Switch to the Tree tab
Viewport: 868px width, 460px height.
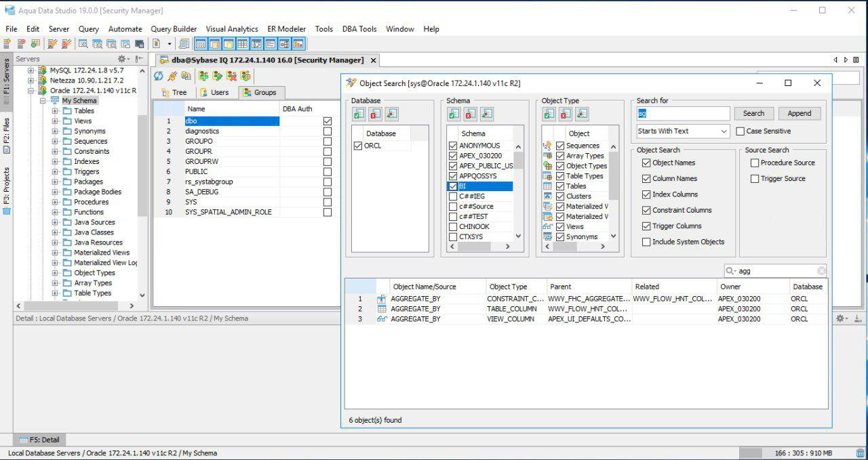tap(174, 92)
